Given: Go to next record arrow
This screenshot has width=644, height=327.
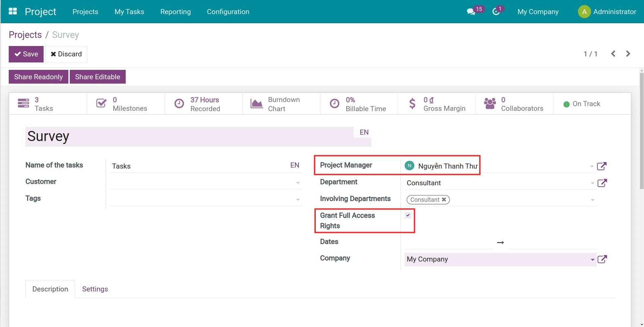Looking at the screenshot, I should coord(628,54).
